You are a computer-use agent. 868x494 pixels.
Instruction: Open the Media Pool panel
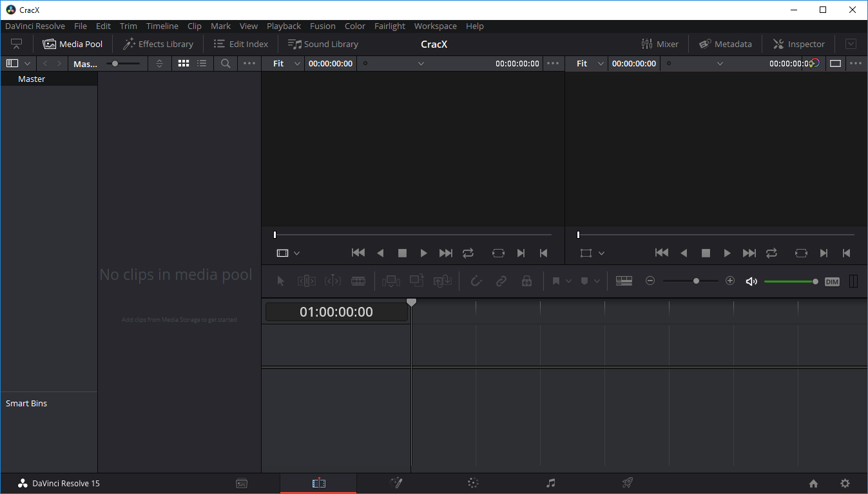73,44
